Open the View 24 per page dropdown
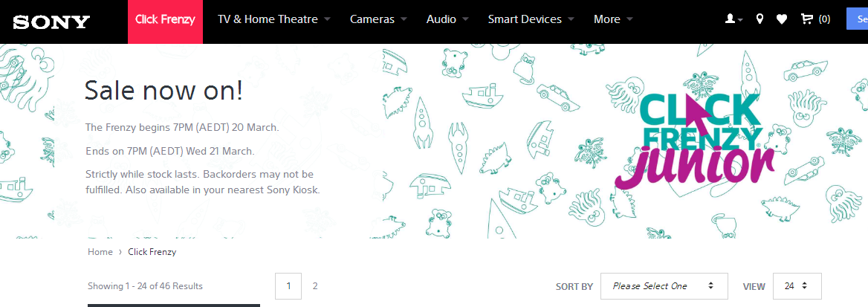868x307 pixels. coord(797,286)
